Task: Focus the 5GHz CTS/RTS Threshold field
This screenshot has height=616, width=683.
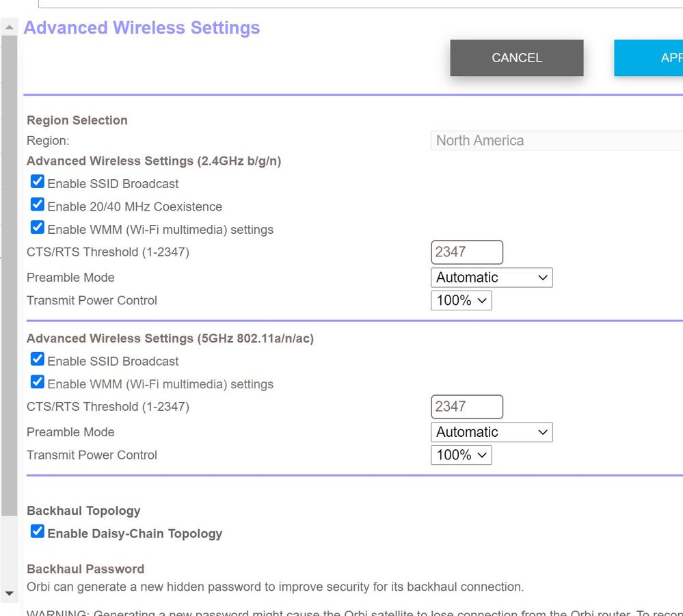Action: click(466, 407)
